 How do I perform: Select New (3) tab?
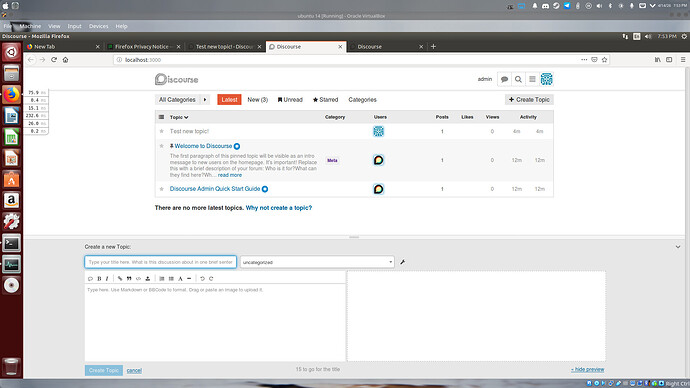tap(257, 100)
